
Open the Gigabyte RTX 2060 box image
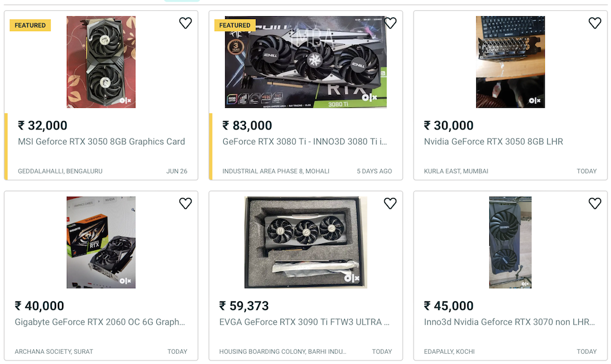coord(101,242)
